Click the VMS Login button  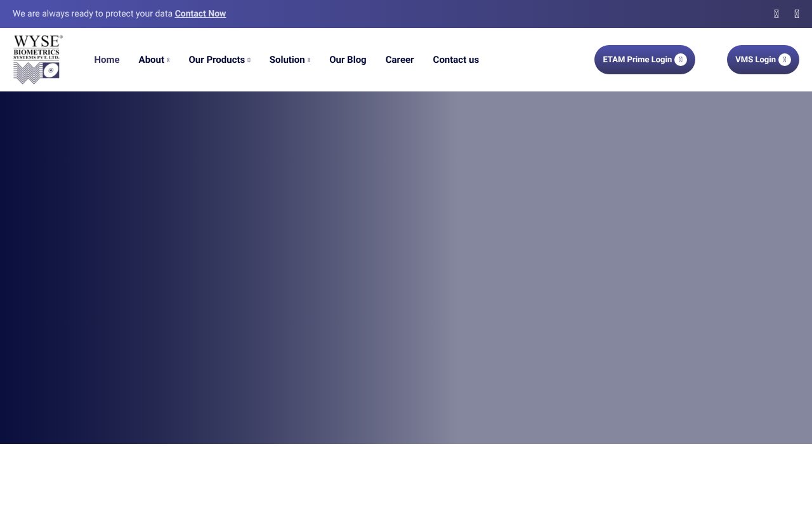point(763,59)
